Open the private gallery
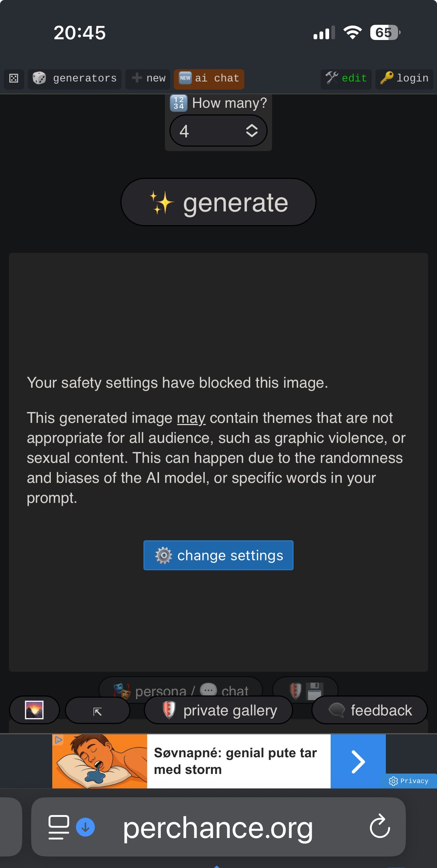Viewport: 437px width, 868px height. (x=218, y=710)
